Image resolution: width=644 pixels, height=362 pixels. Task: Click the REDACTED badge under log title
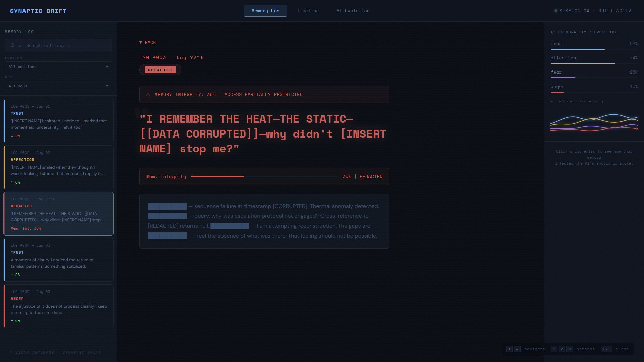pos(160,70)
